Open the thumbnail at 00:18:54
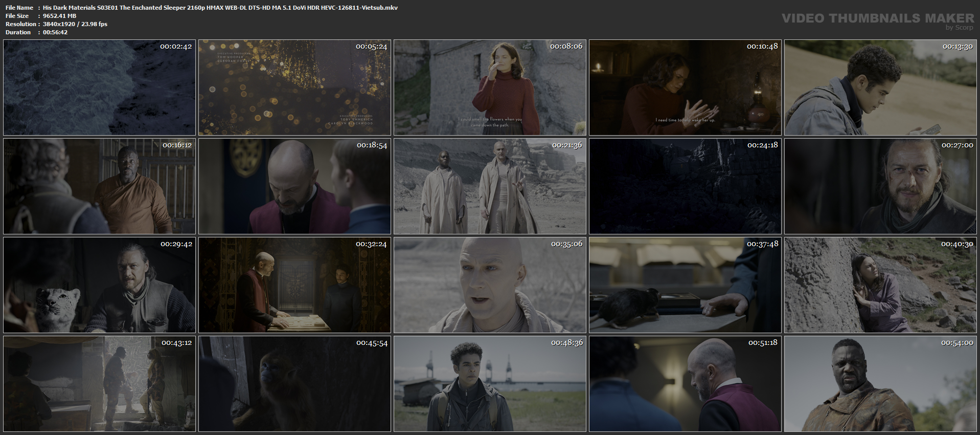This screenshot has height=435, width=980. point(295,186)
